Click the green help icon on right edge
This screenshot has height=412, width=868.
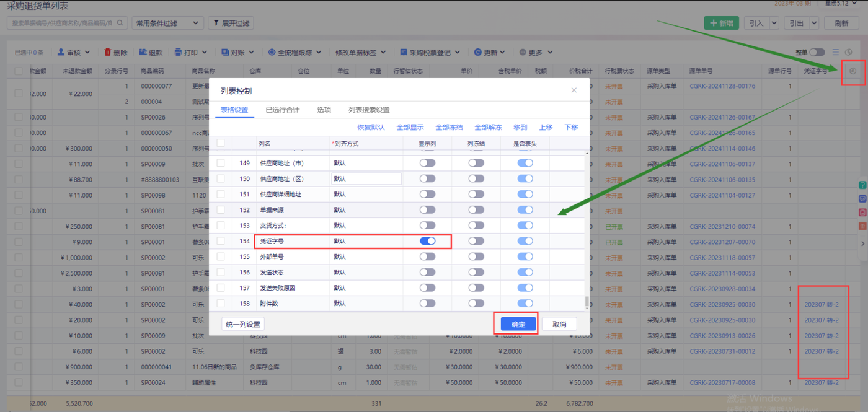[862, 185]
